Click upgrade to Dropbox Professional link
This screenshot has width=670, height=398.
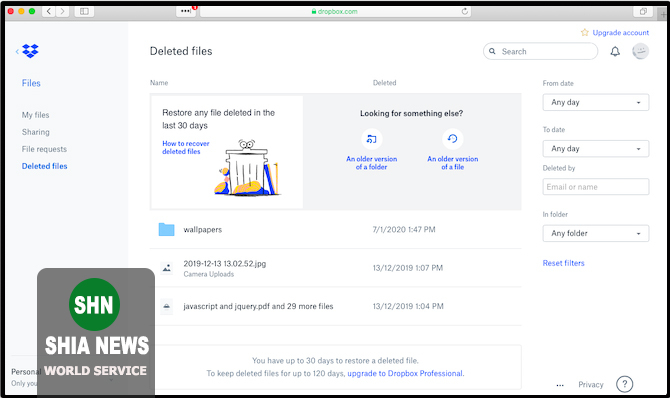click(x=405, y=374)
